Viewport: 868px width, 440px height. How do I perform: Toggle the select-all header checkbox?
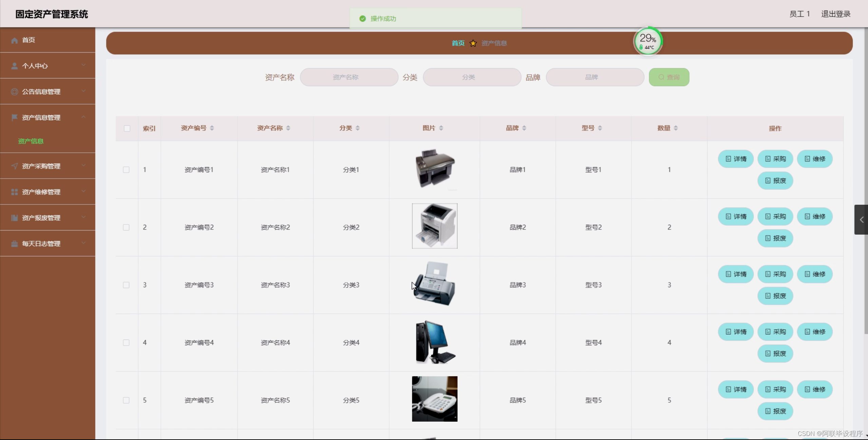pos(127,128)
